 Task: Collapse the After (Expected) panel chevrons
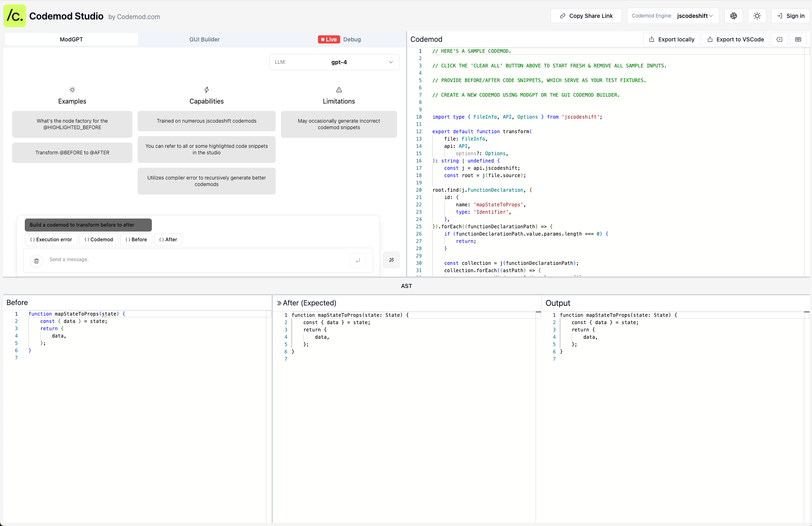coord(279,303)
